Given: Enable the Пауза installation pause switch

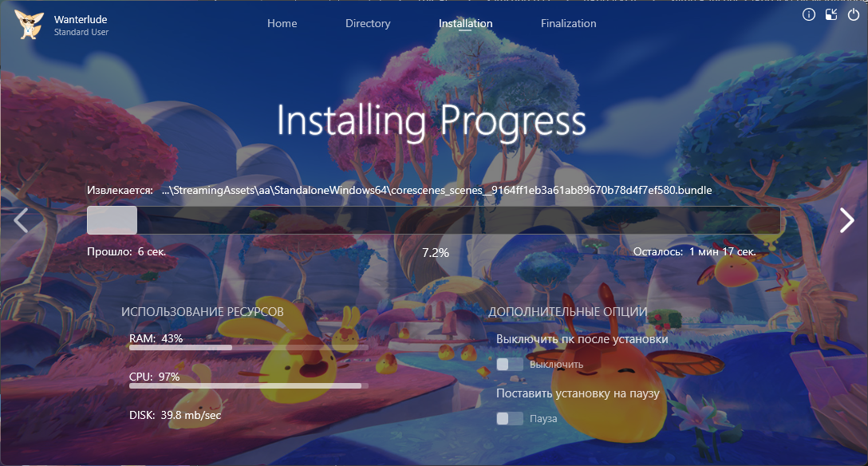Looking at the screenshot, I should (510, 419).
